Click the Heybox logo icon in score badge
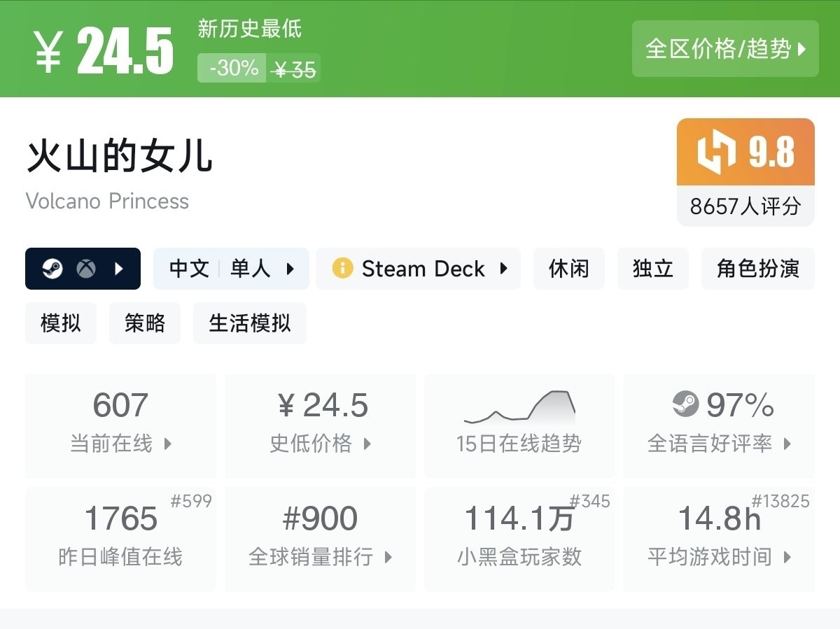The height and width of the screenshot is (629, 840). click(x=717, y=152)
